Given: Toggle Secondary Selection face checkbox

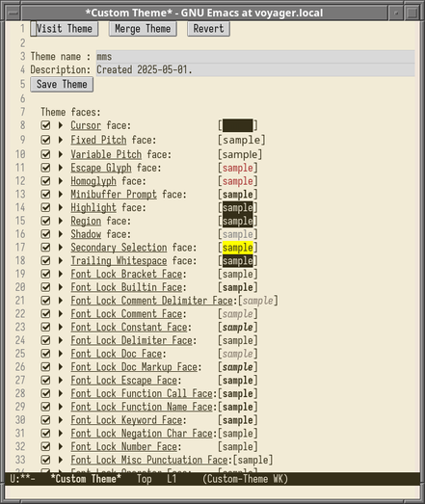Looking at the screenshot, I should point(45,248).
